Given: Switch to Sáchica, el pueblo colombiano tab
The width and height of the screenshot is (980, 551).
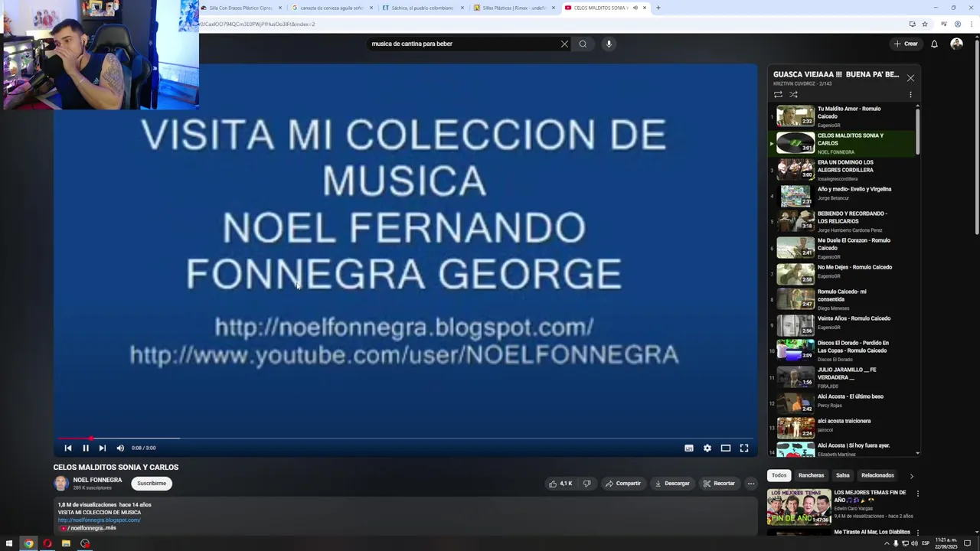Looking at the screenshot, I should click(423, 8).
